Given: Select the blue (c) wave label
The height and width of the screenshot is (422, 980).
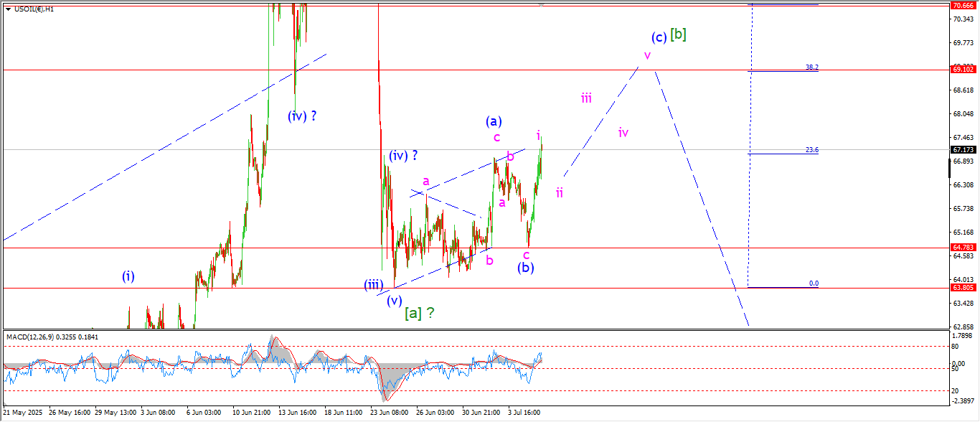Looking at the screenshot, I should click(x=659, y=37).
